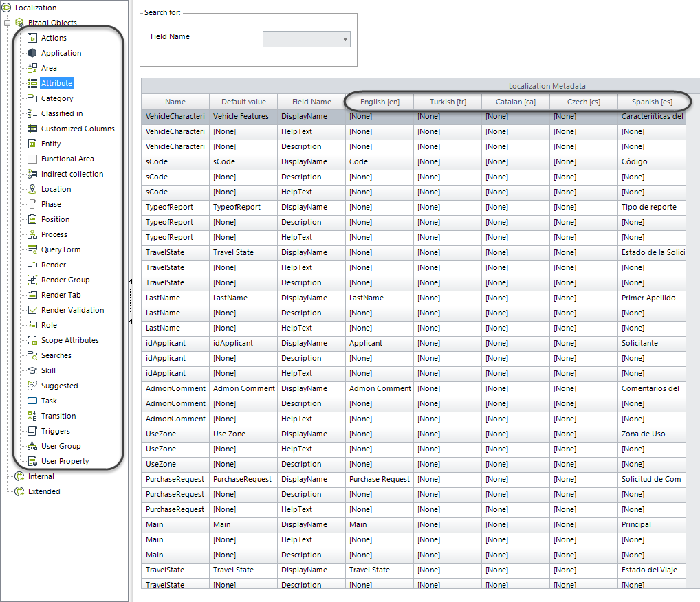Click the Render Tab icon
Screen dimensions: 700x602
coord(32,295)
